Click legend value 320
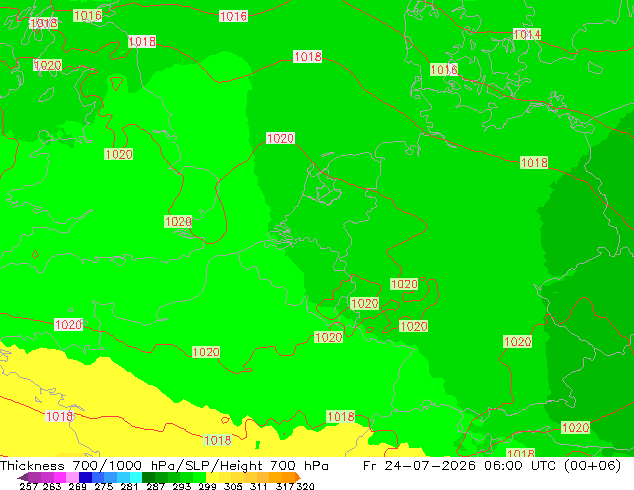This screenshot has width=634, height=490. click(x=305, y=486)
